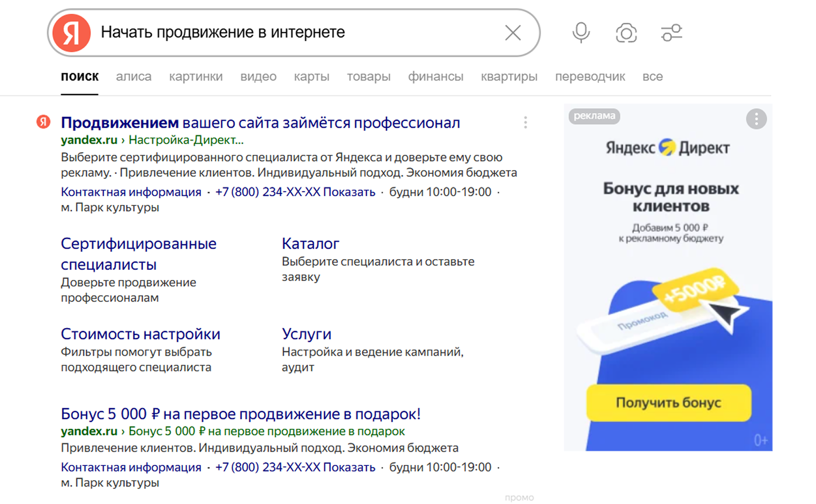Follow the Стоимость настройки link
816x504 pixels.
pos(141,334)
